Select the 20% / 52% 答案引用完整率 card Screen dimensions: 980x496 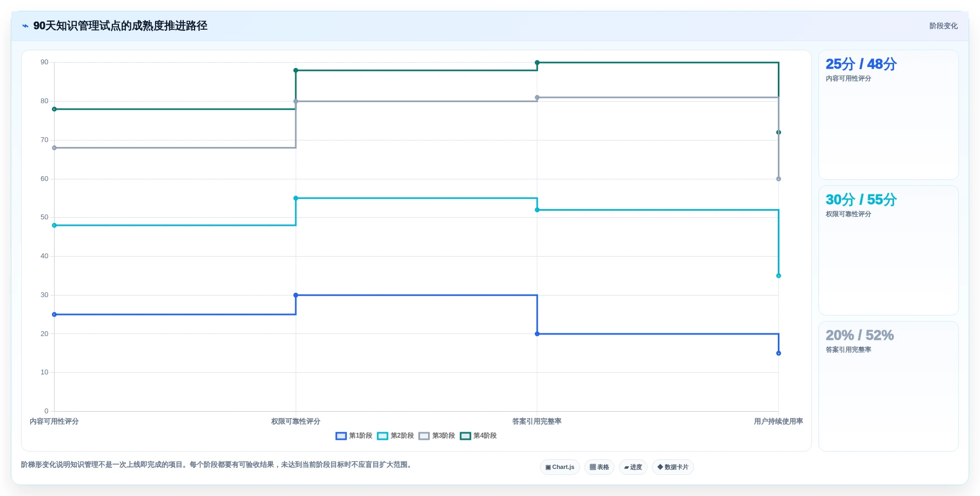coord(888,386)
